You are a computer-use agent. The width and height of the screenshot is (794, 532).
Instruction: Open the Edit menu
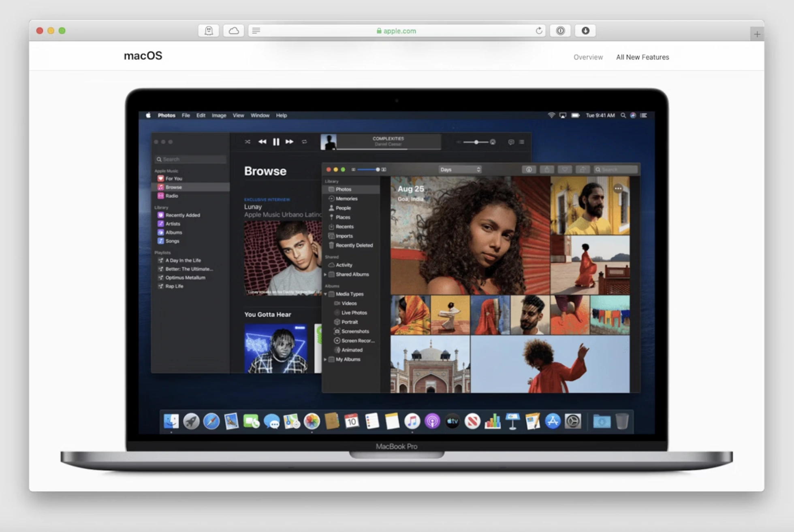tap(201, 115)
